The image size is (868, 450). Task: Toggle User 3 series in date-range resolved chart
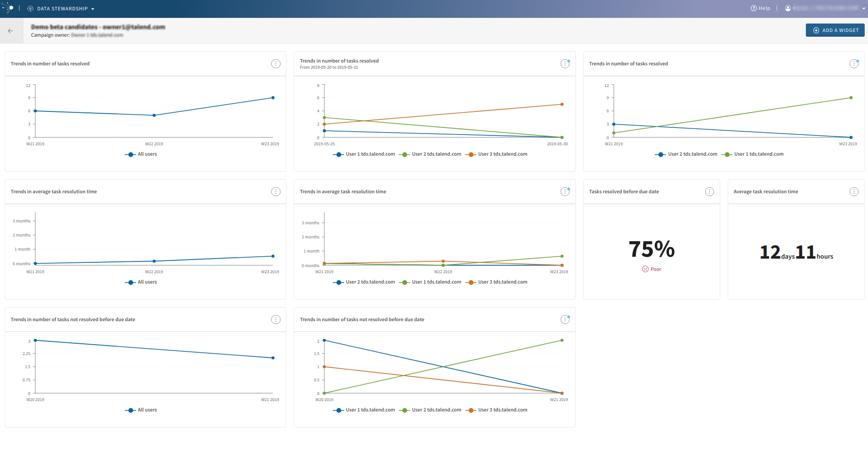tap(502, 154)
